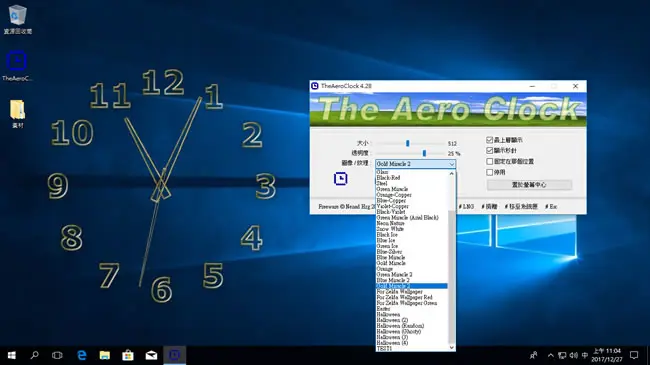This screenshot has height=365, width=650.
Task: Toggle the first checked always-on-top checkbox
Action: 490,140
